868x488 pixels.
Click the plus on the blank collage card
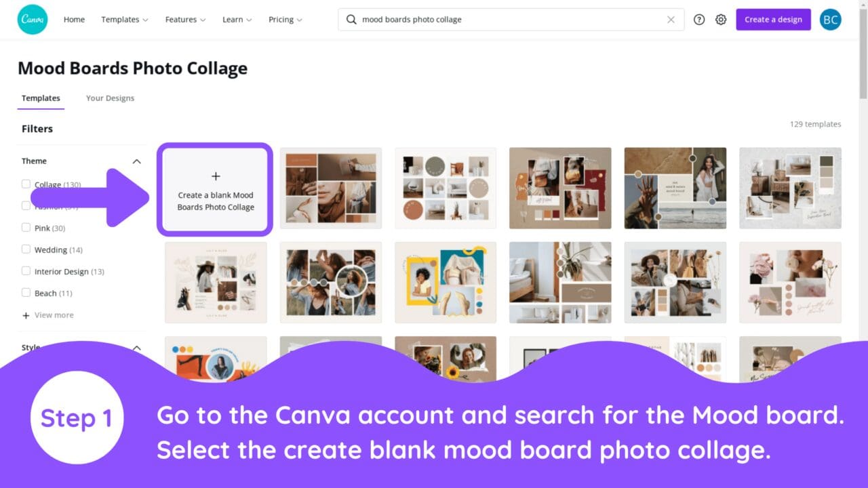pos(215,176)
